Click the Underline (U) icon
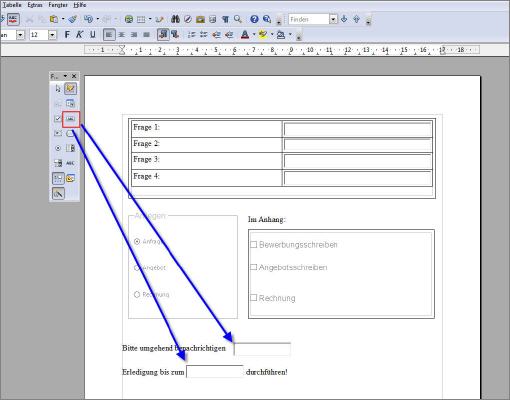The image size is (510, 400). tap(93, 35)
